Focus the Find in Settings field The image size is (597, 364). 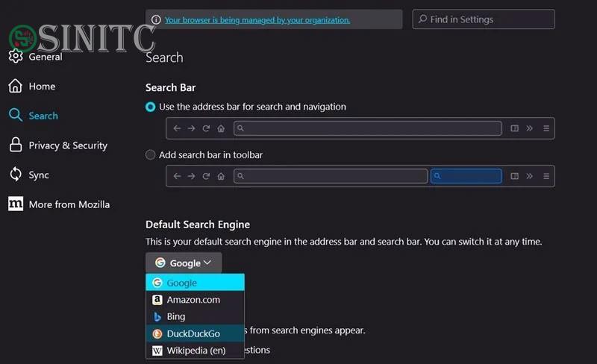tap(484, 19)
